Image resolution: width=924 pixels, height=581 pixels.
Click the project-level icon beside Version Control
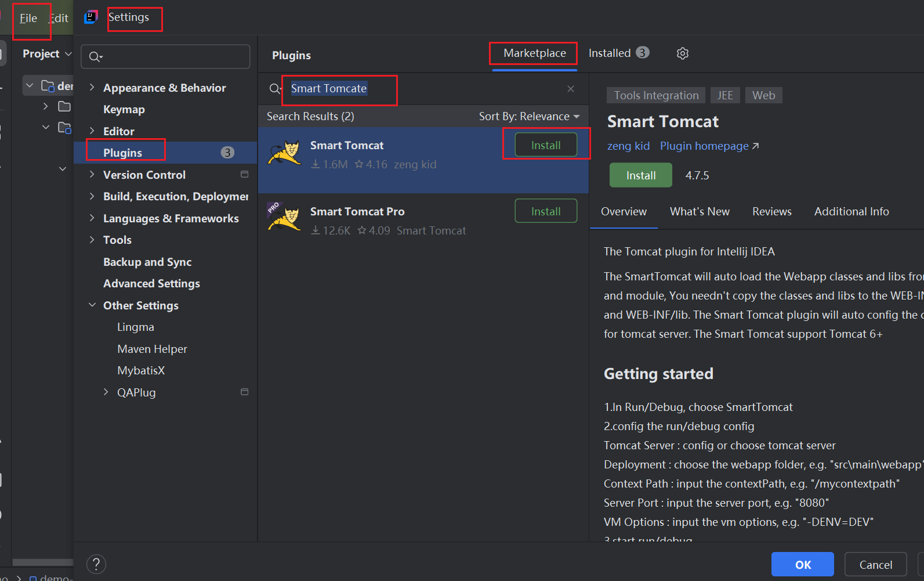(x=244, y=174)
